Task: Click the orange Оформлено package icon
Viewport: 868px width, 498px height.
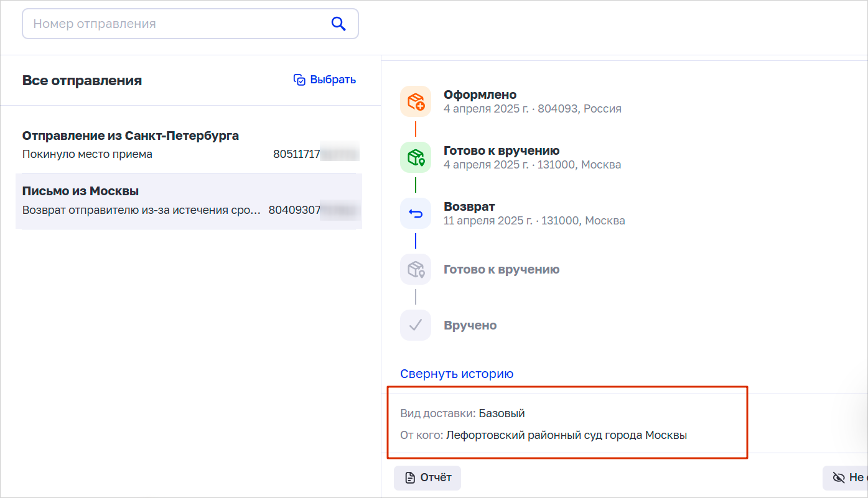Action: point(415,101)
